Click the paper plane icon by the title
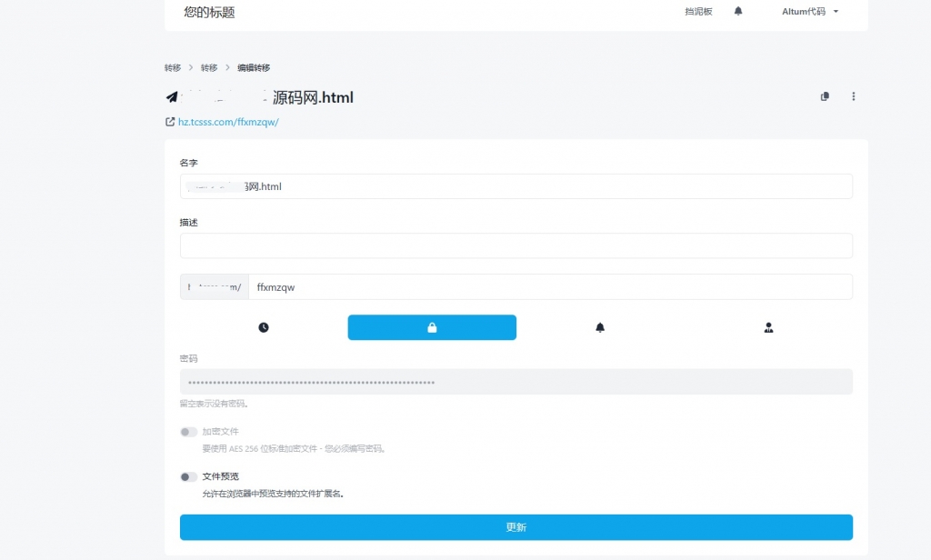The height and width of the screenshot is (560, 931). point(172,97)
